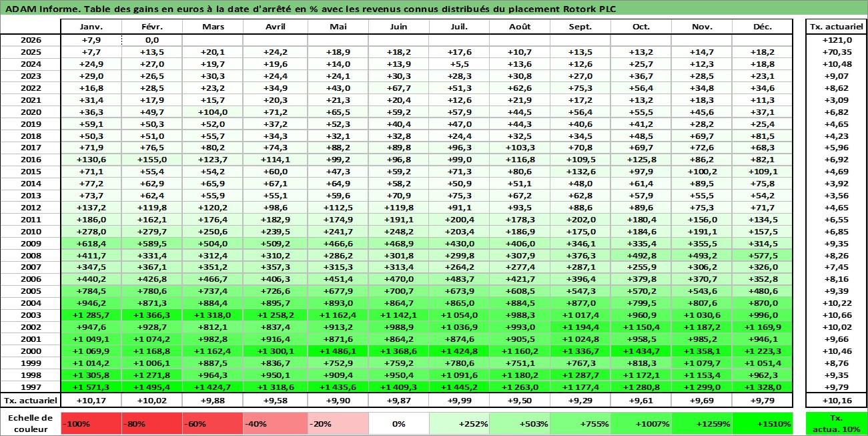Click the overall actuarial rate '+10,16'
Viewport: 868px width, 436px height.
836,401
